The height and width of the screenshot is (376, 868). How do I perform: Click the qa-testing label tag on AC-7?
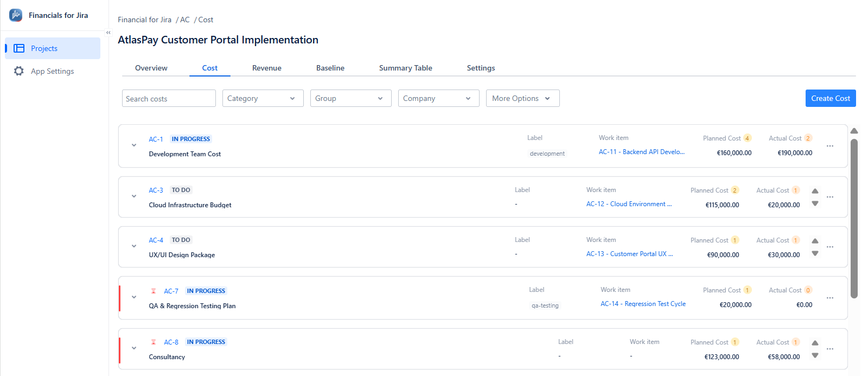pos(545,305)
